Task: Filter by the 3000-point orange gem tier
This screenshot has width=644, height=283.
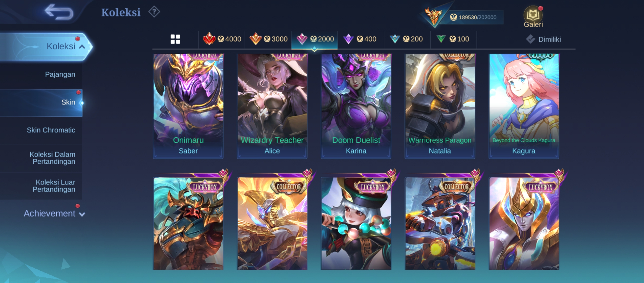Action: coord(268,39)
